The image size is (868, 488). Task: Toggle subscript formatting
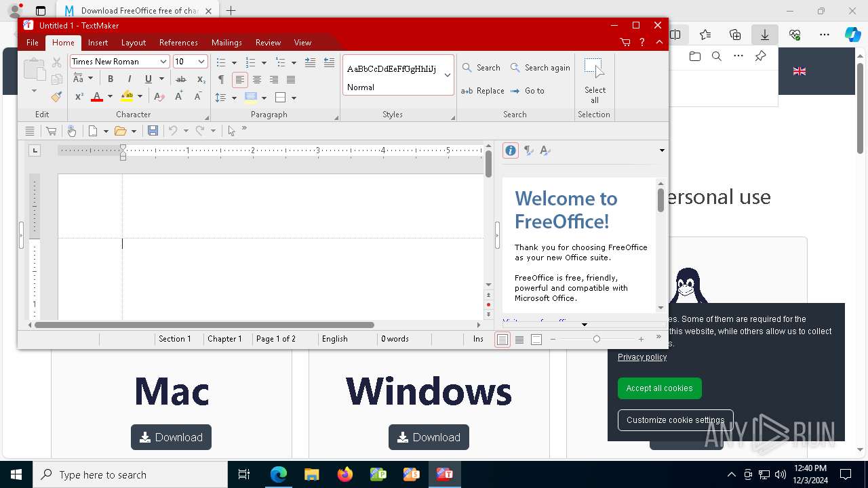201,79
